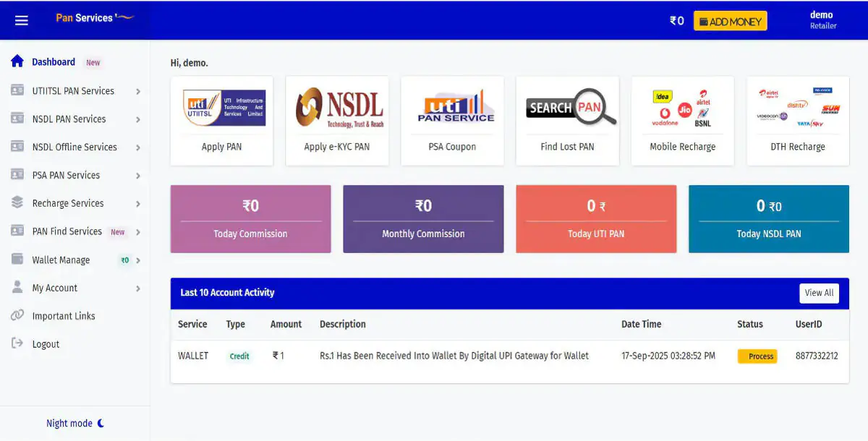
Task: Click the Dashboard home icon
Action: click(17, 61)
